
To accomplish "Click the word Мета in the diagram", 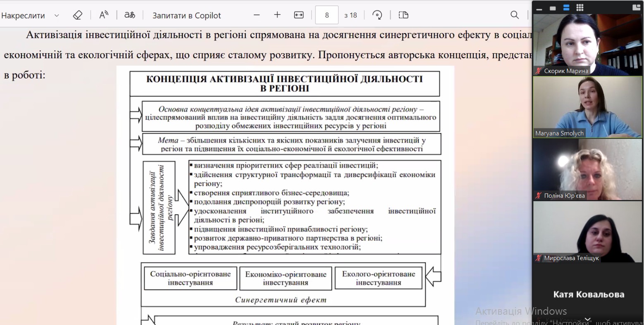I will pyautogui.click(x=168, y=140).
